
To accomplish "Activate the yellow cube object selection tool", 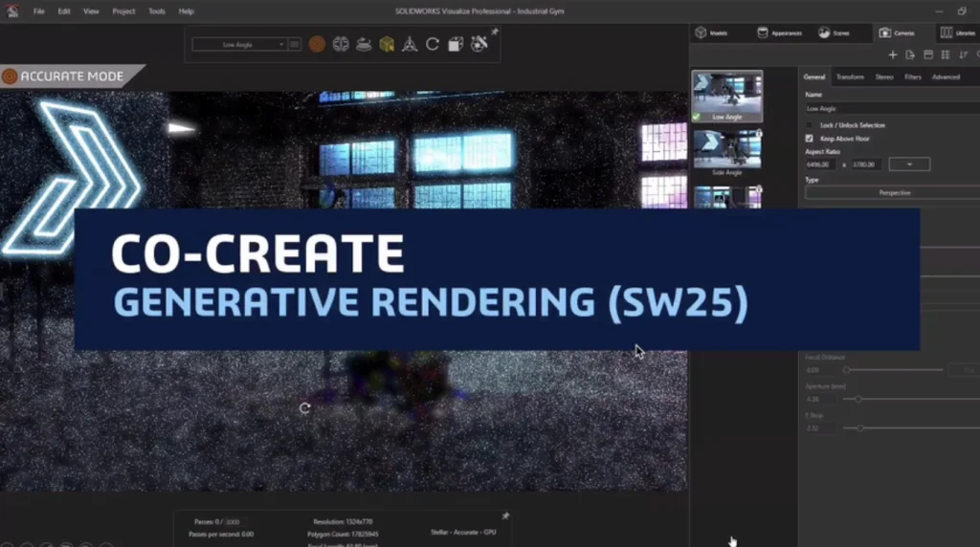I will [x=387, y=44].
